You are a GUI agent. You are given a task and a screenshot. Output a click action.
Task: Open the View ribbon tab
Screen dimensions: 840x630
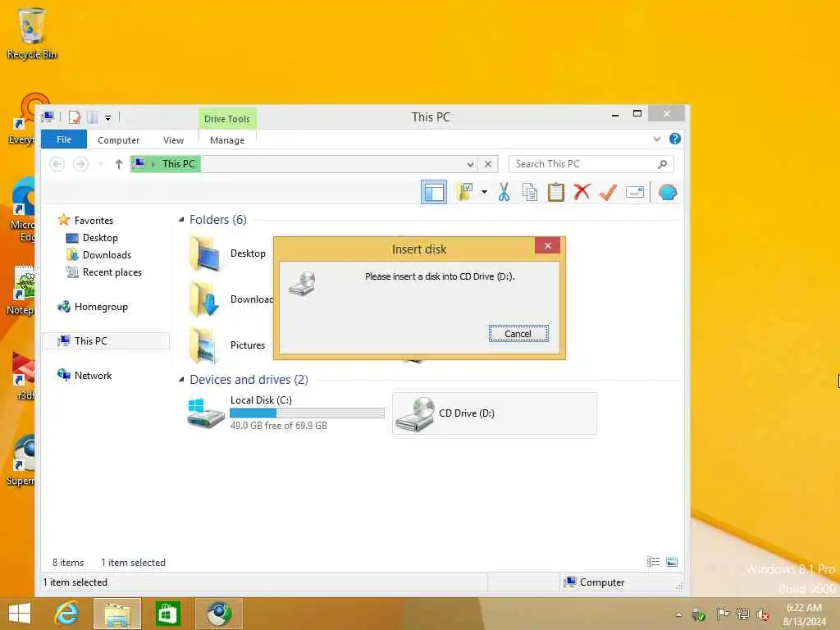click(x=173, y=139)
